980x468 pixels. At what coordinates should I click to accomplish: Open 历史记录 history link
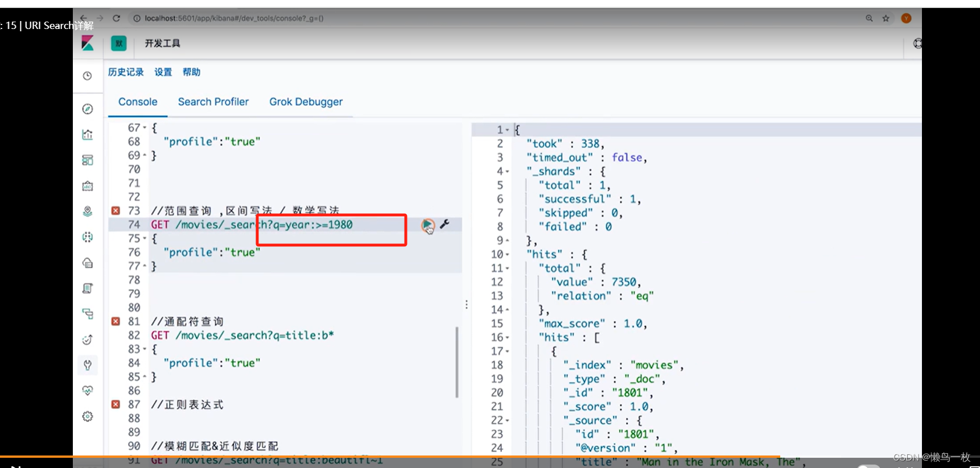tap(126, 72)
